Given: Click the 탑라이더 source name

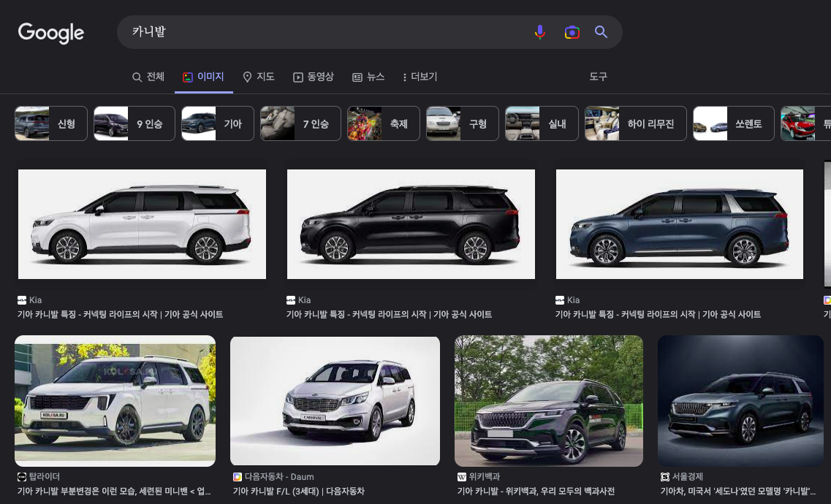Looking at the screenshot, I should point(45,477).
